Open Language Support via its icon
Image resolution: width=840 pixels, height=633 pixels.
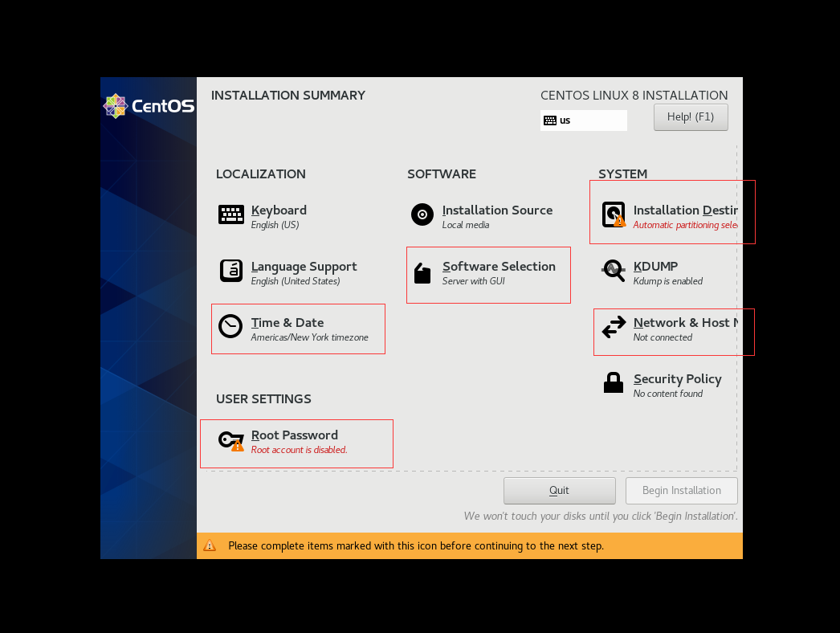[x=231, y=271]
